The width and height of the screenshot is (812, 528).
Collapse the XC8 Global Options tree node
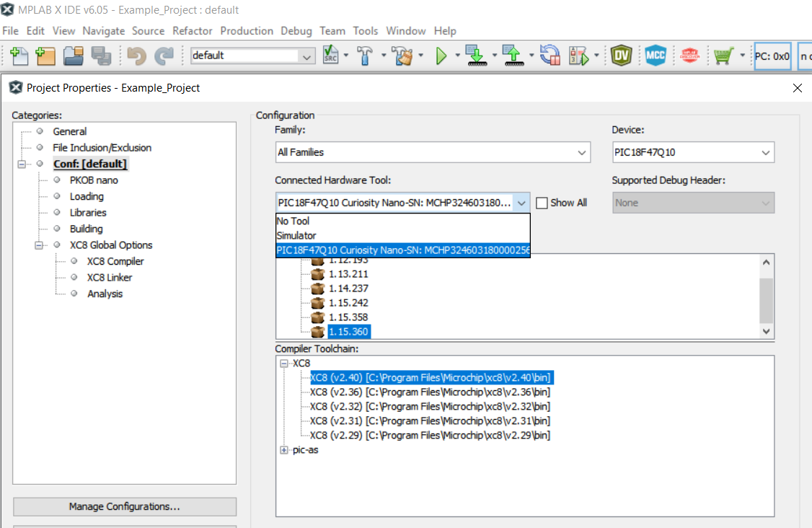point(39,245)
